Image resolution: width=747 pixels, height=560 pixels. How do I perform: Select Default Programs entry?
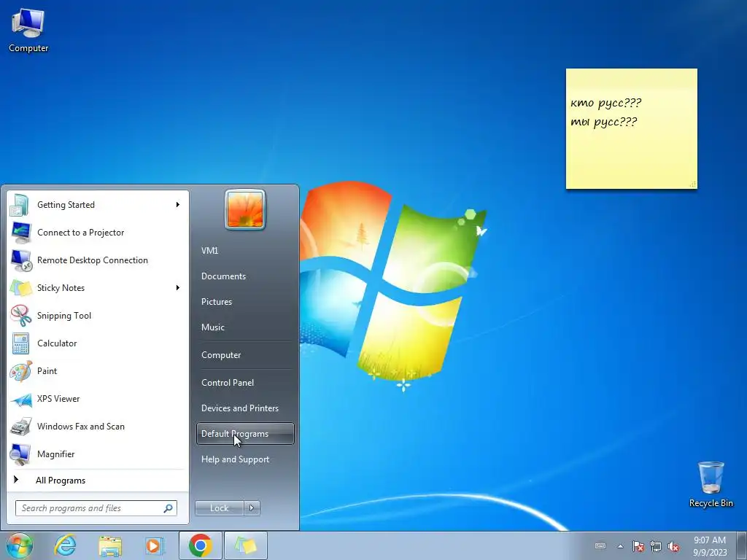245,434
